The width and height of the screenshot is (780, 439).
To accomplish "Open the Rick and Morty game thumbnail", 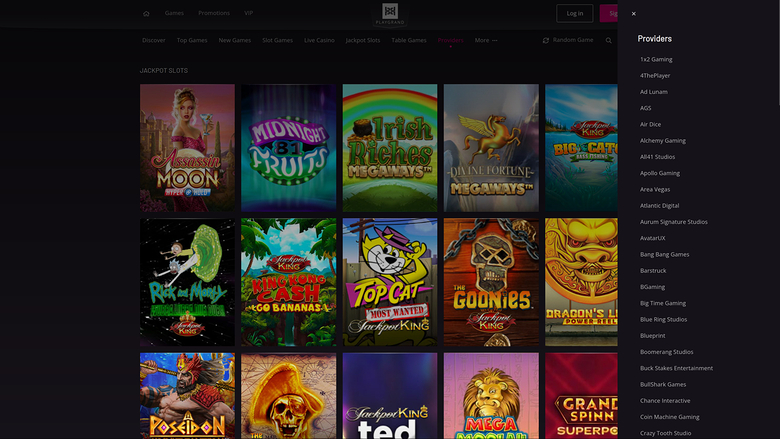I will pyautogui.click(x=187, y=282).
